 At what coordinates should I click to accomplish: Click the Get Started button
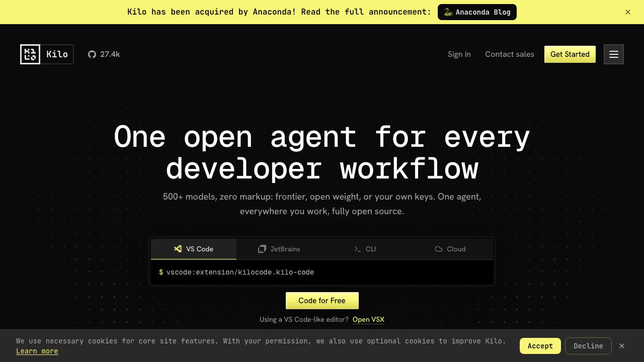[x=570, y=54]
